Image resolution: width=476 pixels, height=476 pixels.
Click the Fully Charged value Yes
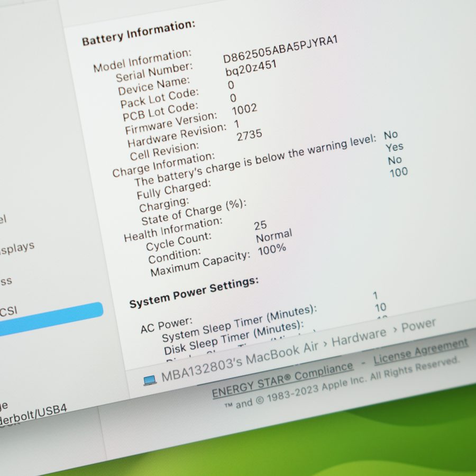[395, 148]
